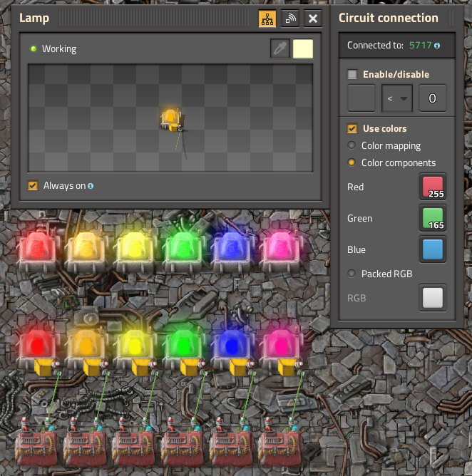Close the Lamp window
The width and height of the screenshot is (472, 476).
click(x=313, y=19)
